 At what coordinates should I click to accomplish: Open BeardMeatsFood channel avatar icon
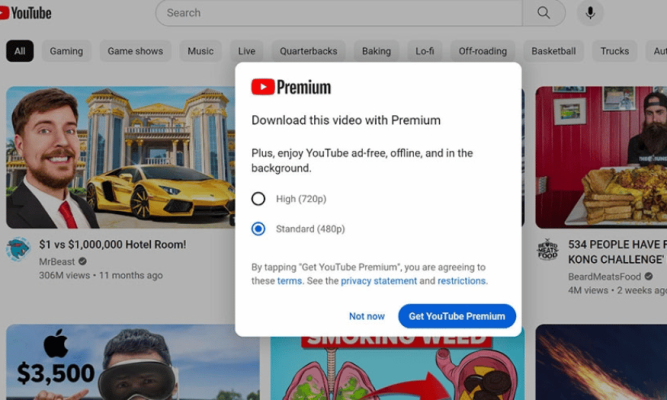click(x=547, y=250)
